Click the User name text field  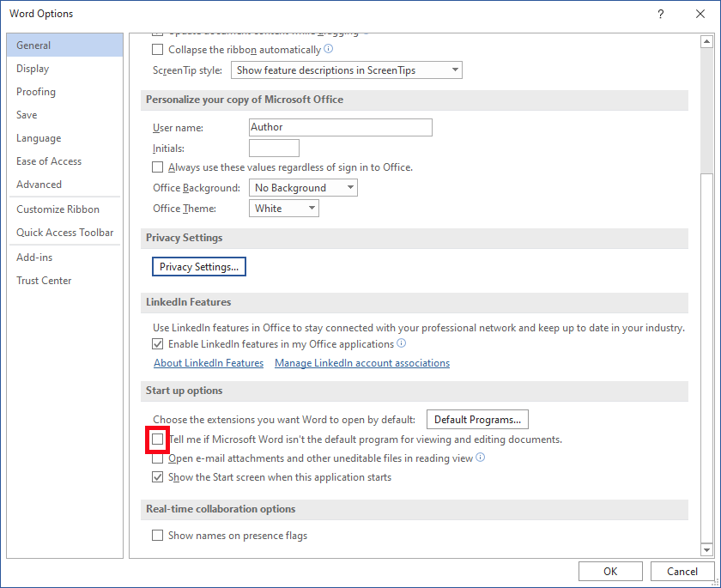click(x=340, y=127)
